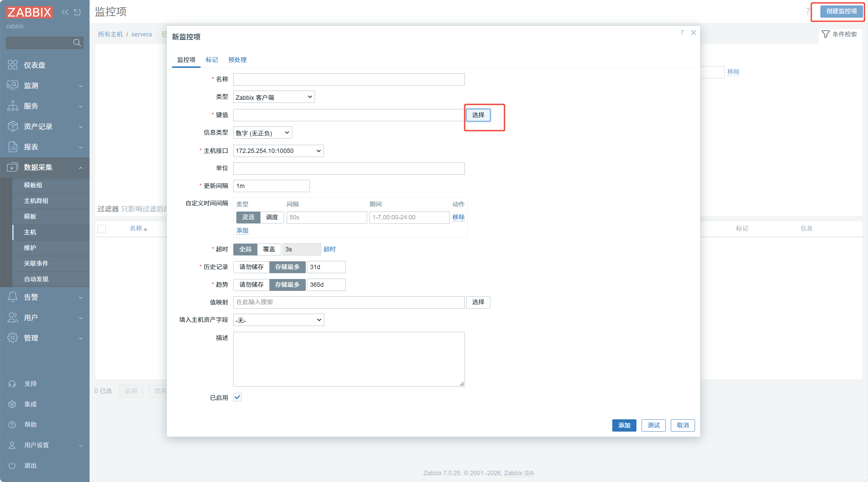This screenshot has height=482, width=868.
Task: Toggle the 已启用 checkbox
Action: [237, 397]
